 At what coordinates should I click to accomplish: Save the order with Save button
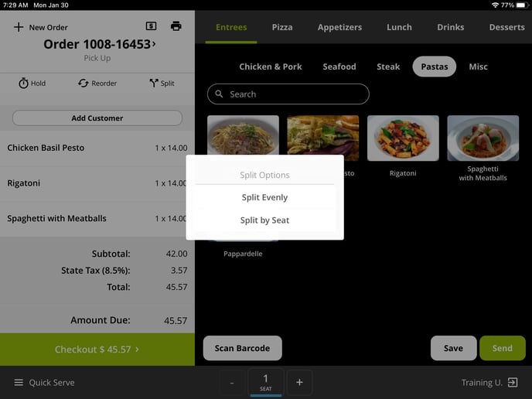pyautogui.click(x=453, y=348)
